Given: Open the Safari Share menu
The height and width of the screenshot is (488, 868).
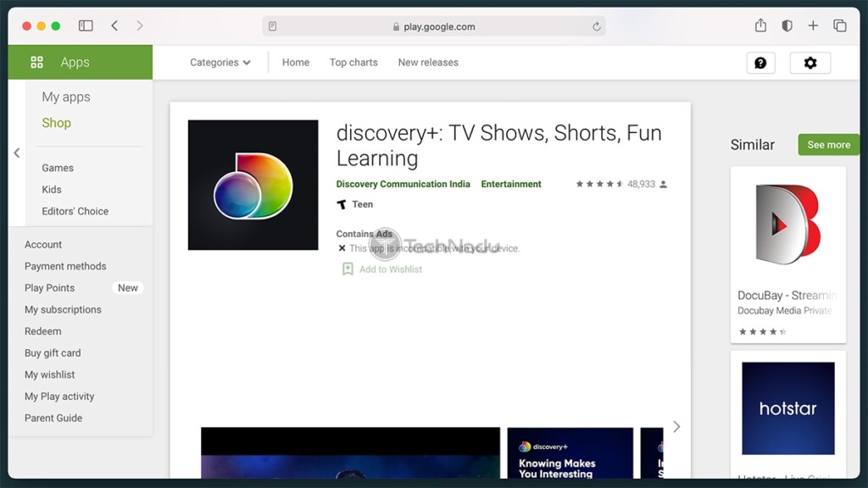Looking at the screenshot, I should tap(760, 25).
